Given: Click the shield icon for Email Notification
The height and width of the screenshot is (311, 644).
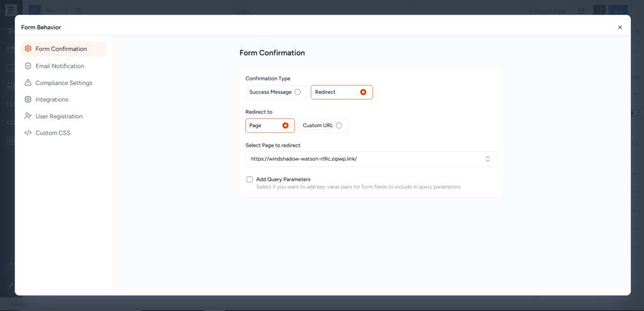Looking at the screenshot, I should [x=28, y=66].
